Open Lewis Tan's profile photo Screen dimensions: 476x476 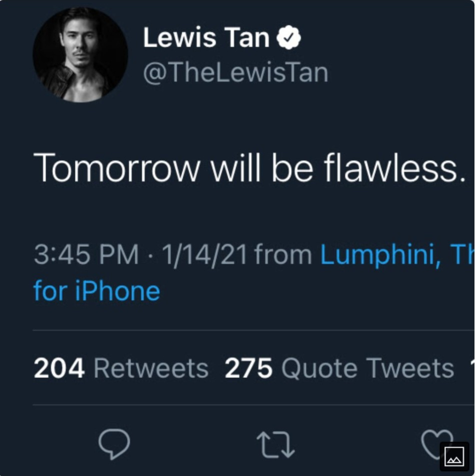80,55
